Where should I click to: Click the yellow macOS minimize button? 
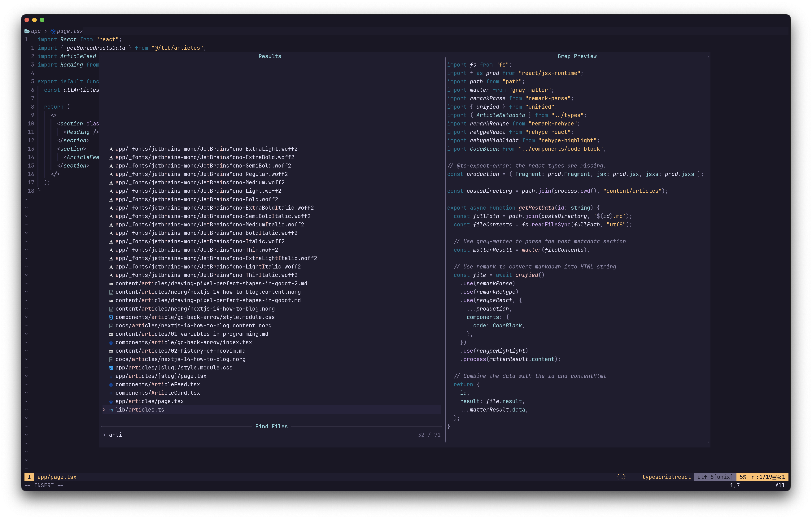coord(34,20)
